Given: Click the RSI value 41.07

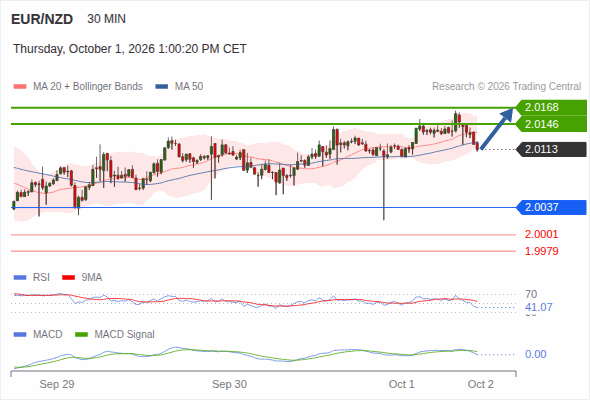Looking at the screenshot, I should [x=539, y=307].
